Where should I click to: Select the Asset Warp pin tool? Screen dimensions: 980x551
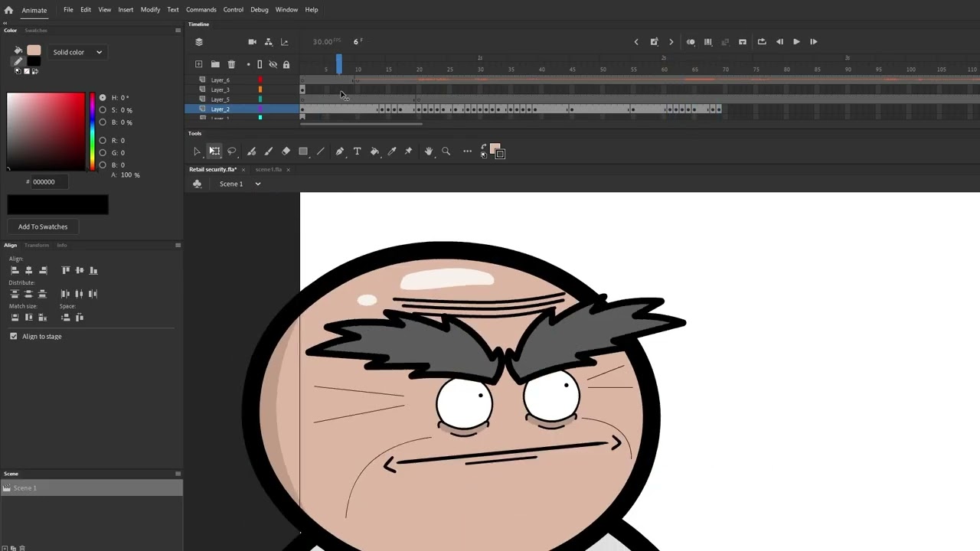click(x=408, y=152)
